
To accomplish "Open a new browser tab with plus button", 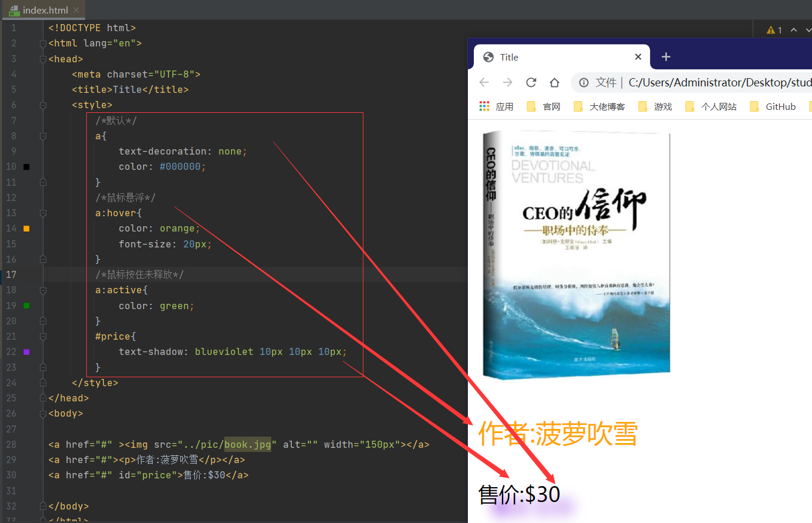I will [x=666, y=57].
